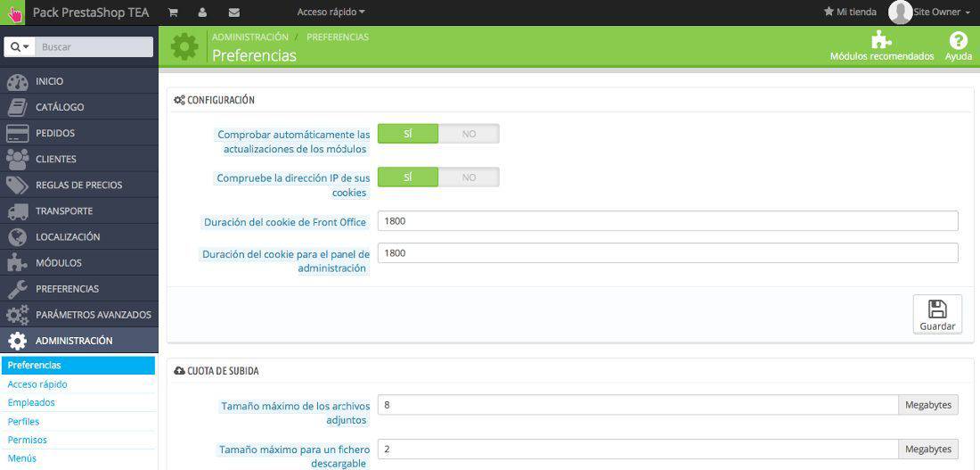Click the Clientes group icon
This screenshot has width=980, height=470.
coord(18,160)
